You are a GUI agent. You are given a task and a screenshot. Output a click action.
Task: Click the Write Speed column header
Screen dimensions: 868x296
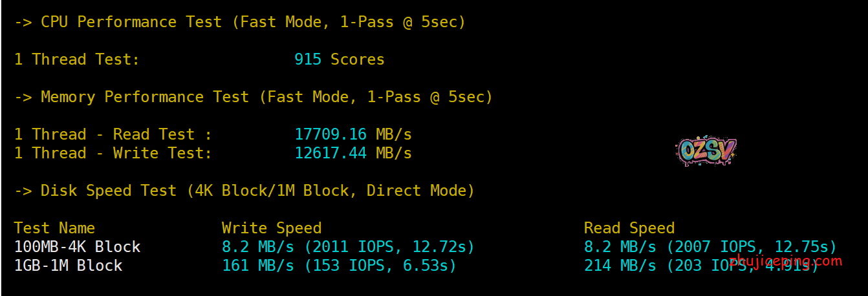click(271, 228)
